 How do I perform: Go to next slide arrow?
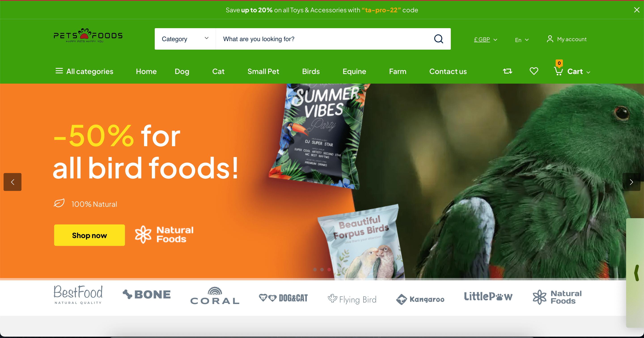tap(631, 182)
